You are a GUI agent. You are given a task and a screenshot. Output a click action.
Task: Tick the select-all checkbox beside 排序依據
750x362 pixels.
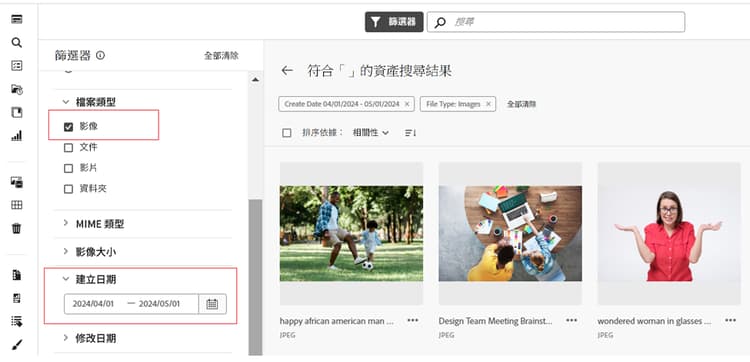[287, 133]
